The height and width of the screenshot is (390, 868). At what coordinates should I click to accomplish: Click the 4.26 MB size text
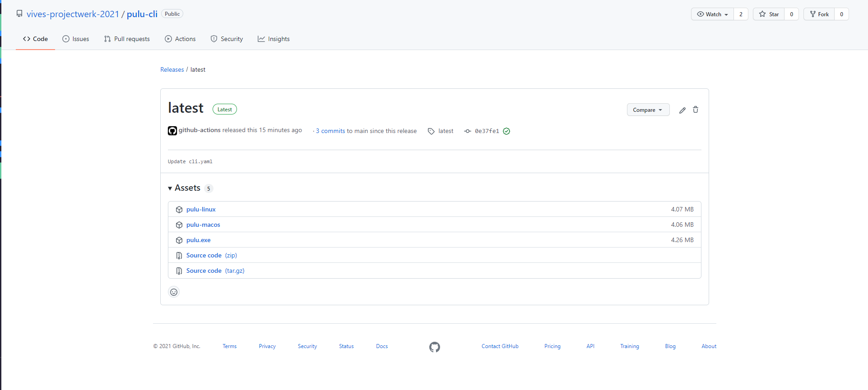[x=682, y=240]
